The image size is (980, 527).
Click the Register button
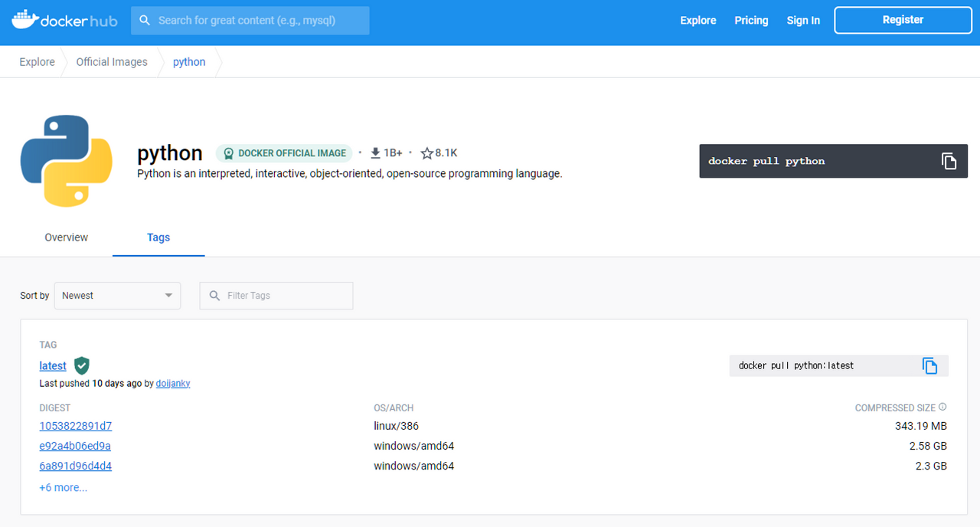[x=903, y=20]
